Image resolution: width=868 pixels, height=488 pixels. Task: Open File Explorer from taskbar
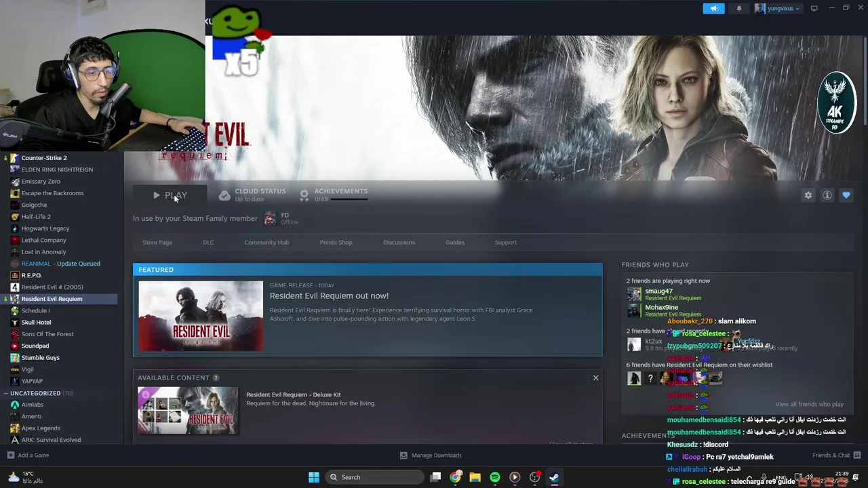pyautogui.click(x=475, y=477)
